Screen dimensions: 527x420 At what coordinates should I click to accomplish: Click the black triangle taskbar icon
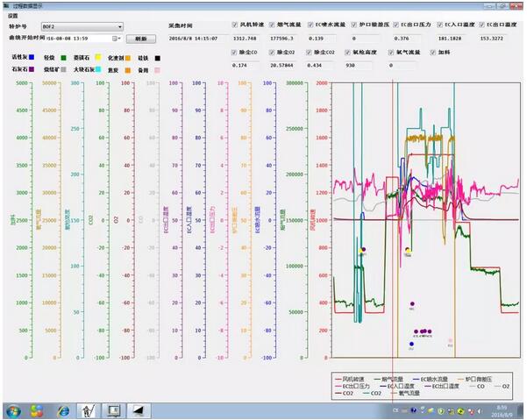click(139, 409)
